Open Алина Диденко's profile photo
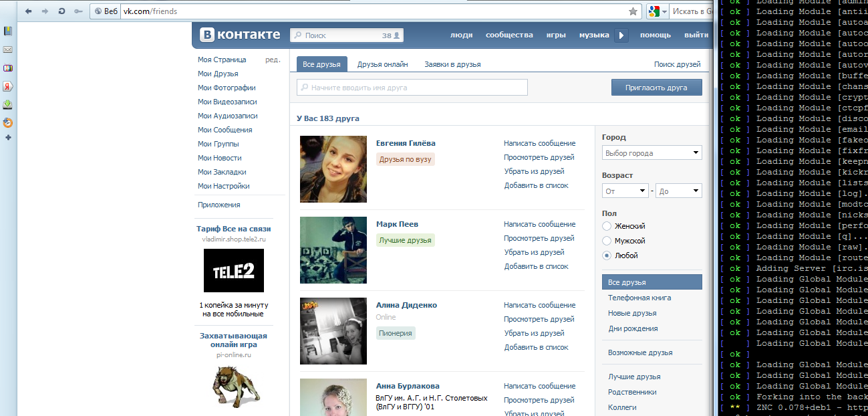The width and height of the screenshot is (868, 416). 333,331
